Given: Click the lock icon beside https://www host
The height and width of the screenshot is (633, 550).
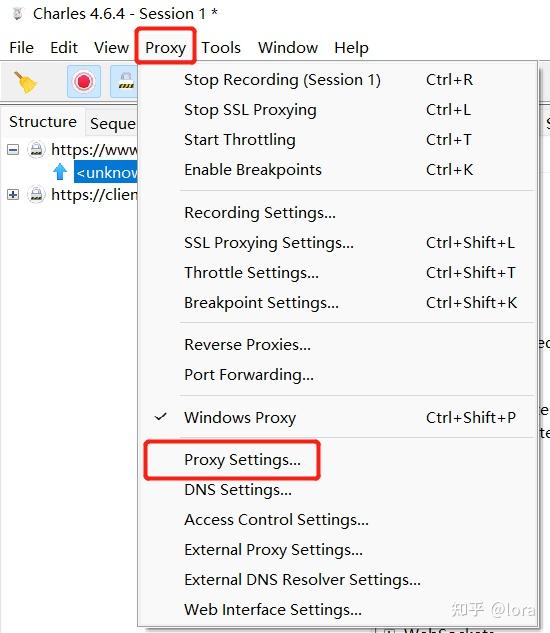Looking at the screenshot, I should pyautogui.click(x=36, y=150).
